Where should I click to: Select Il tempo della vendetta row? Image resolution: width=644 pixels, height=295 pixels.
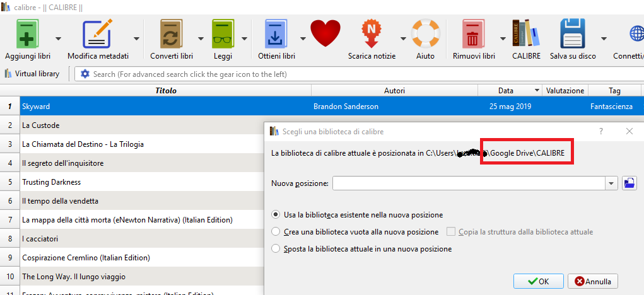142,201
